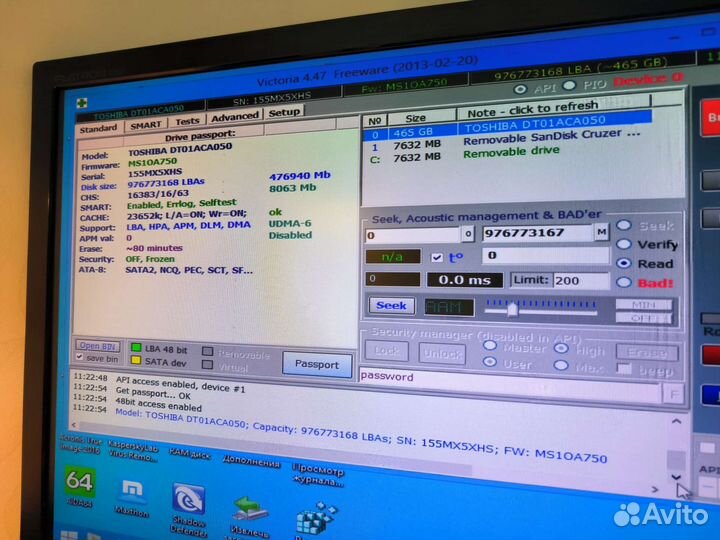Toggle the save bin checkbox
This screenshot has width=720, height=540.
[79, 357]
